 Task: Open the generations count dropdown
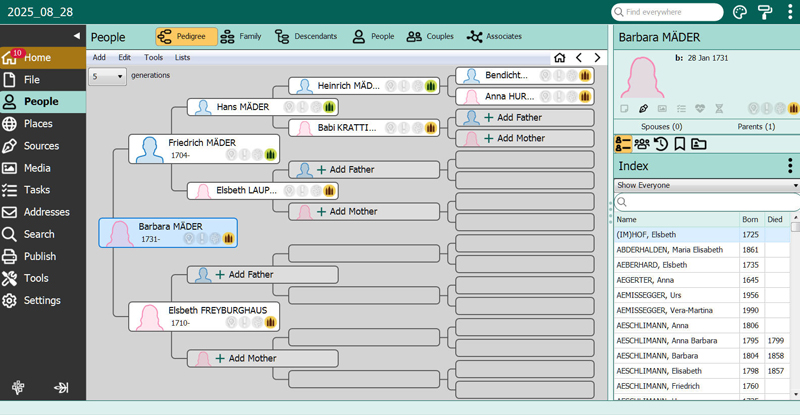(107, 77)
